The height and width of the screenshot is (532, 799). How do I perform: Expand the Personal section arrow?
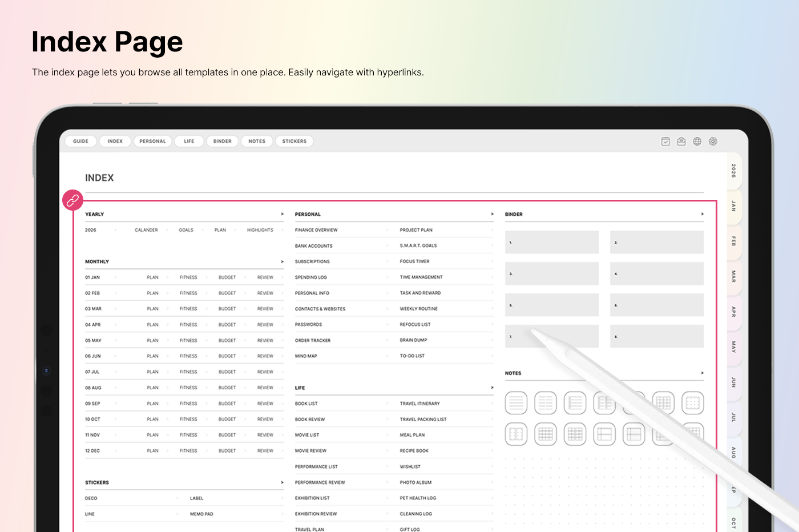pos(492,215)
